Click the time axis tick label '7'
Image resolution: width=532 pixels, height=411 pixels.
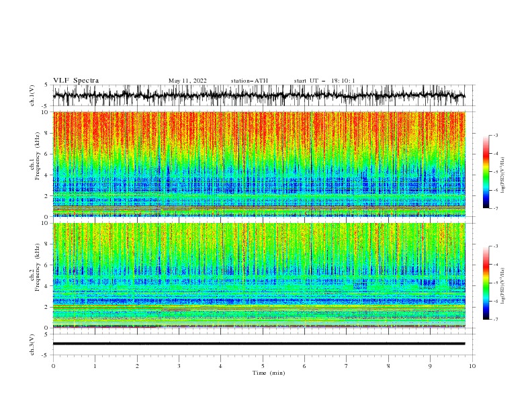347,366
